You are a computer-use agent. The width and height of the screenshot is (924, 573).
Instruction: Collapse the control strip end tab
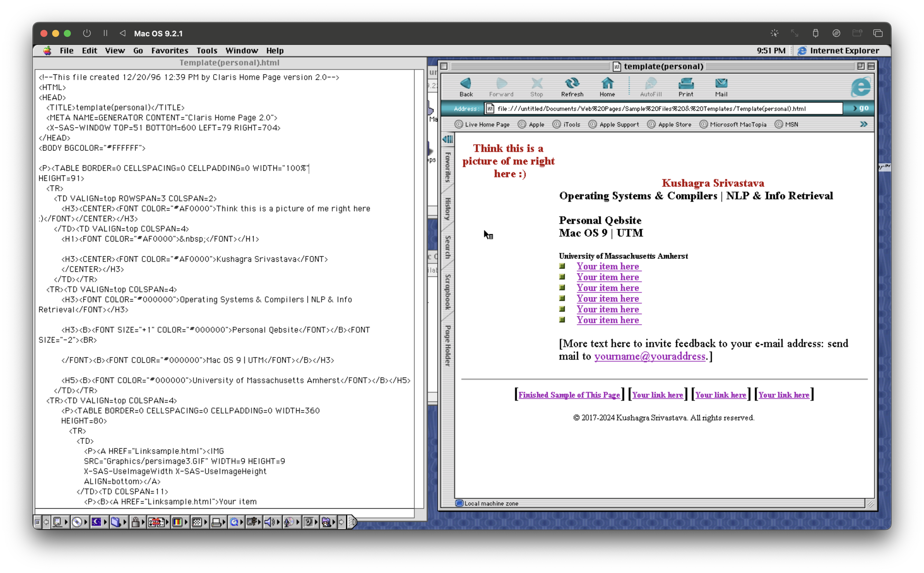352,522
